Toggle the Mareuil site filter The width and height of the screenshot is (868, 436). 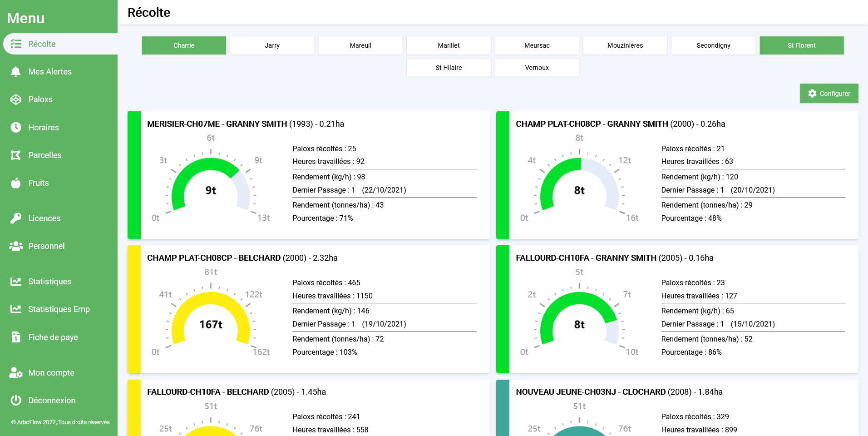click(360, 45)
